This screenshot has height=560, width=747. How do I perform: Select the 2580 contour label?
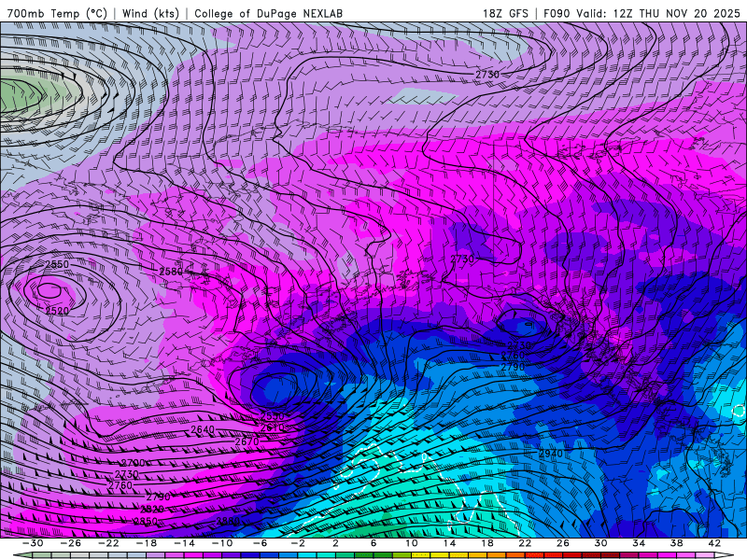tap(171, 272)
